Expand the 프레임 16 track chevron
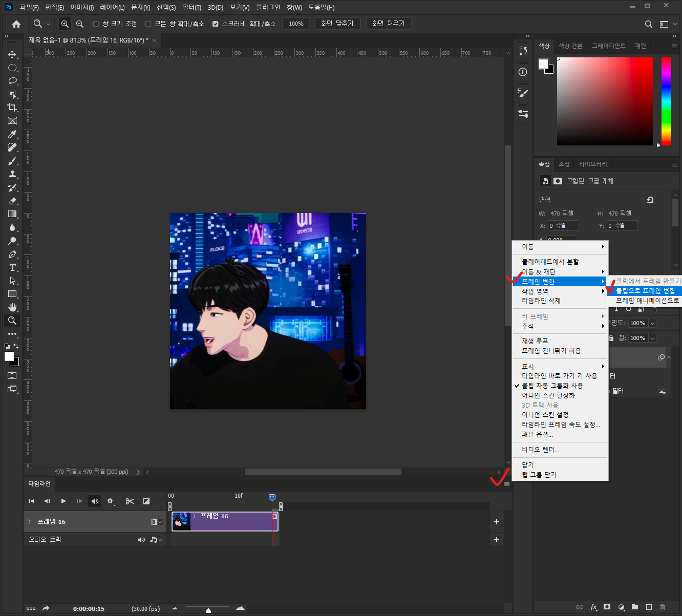Screen dimensions: 682x616 [x=29, y=522]
